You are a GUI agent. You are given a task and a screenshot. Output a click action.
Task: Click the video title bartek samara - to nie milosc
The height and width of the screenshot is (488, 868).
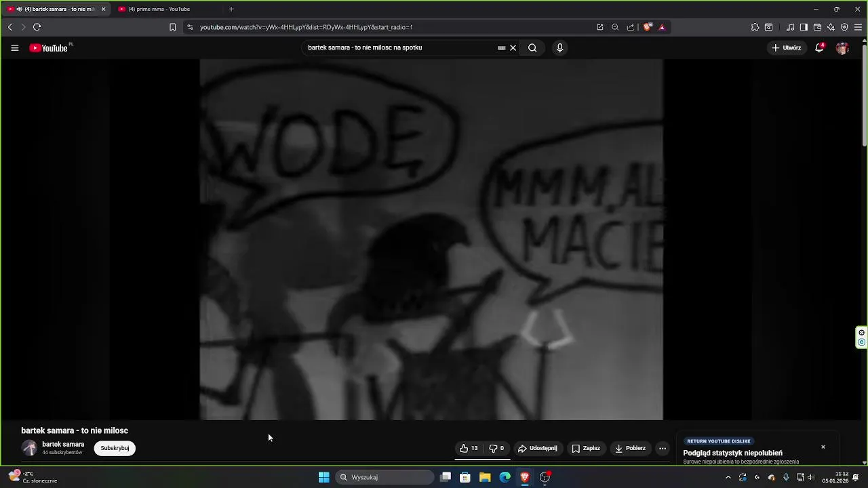point(75,430)
